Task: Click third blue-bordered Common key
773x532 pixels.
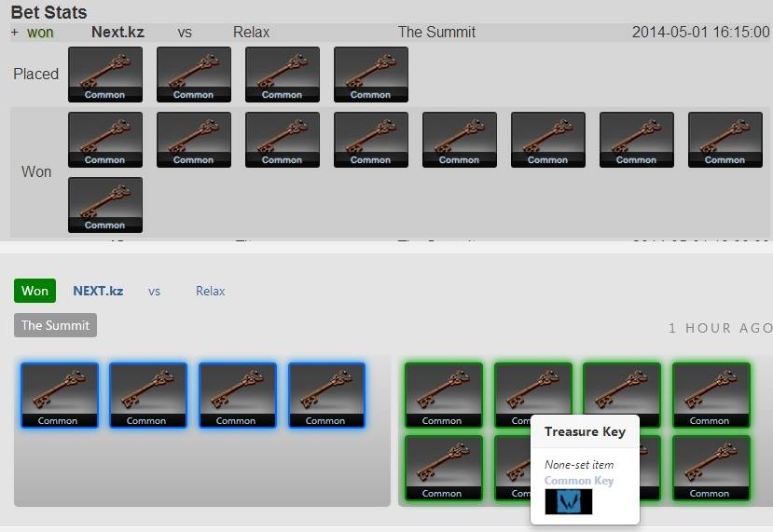Action: click(x=238, y=395)
